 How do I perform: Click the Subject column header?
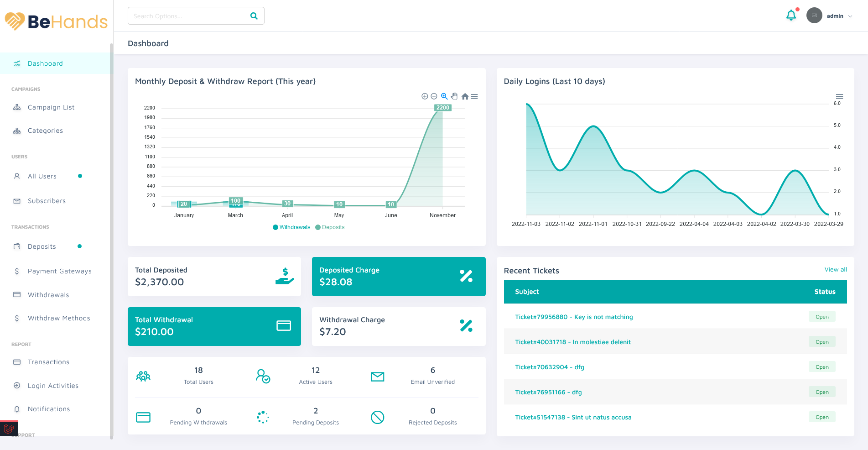[527, 292]
